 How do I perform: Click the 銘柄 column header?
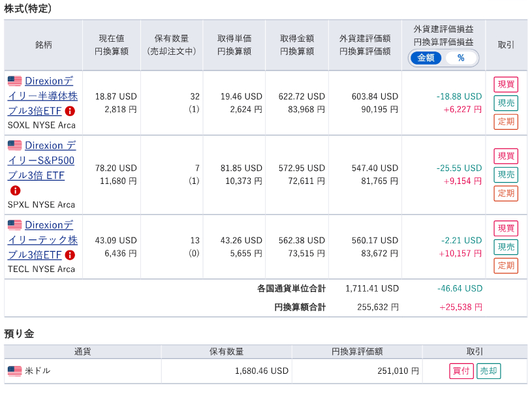(44, 45)
